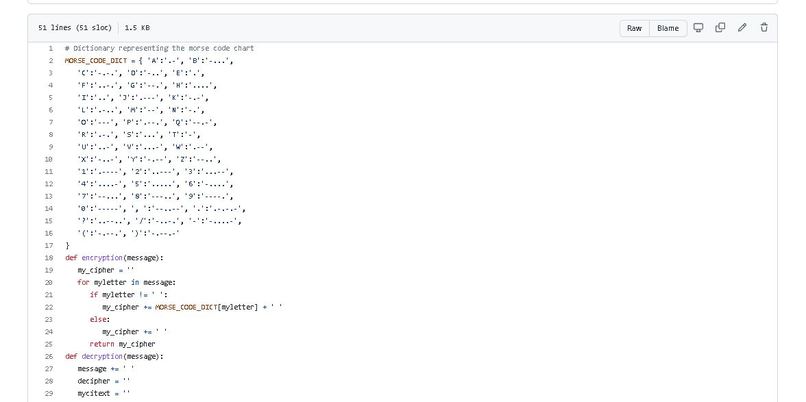Edit this file with pencil icon

pos(742,28)
